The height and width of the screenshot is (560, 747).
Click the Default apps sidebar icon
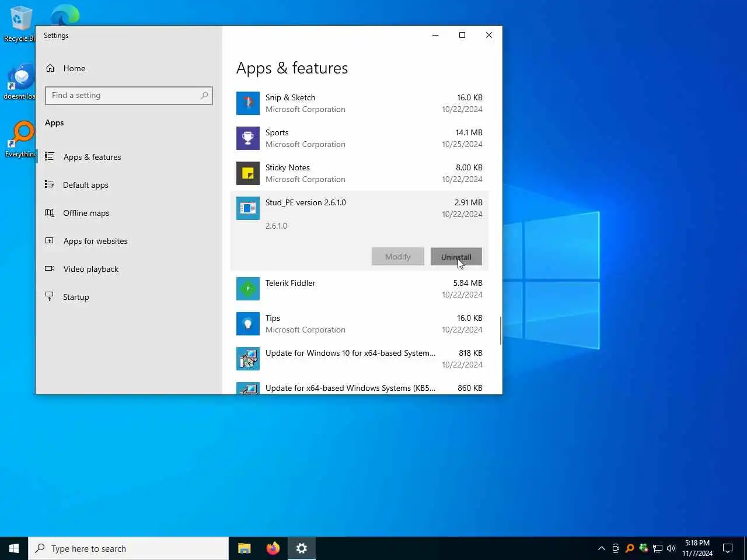[50, 185]
